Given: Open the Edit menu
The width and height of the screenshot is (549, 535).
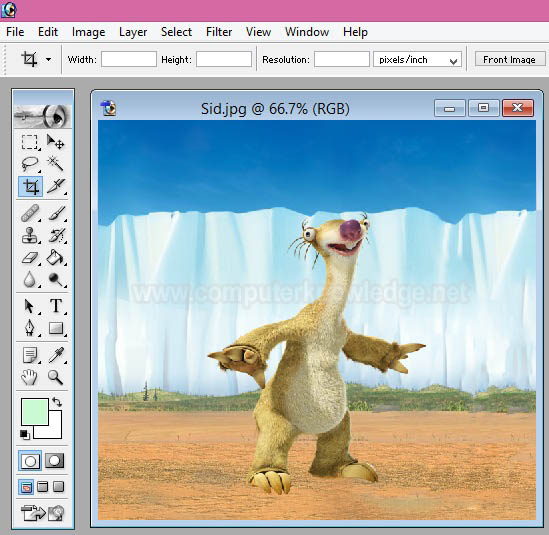Looking at the screenshot, I should click(x=48, y=32).
